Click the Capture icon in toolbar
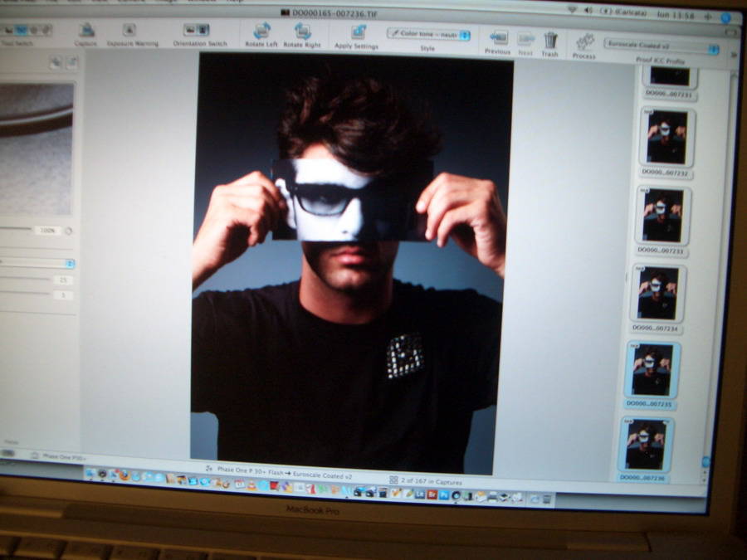 tap(86, 31)
